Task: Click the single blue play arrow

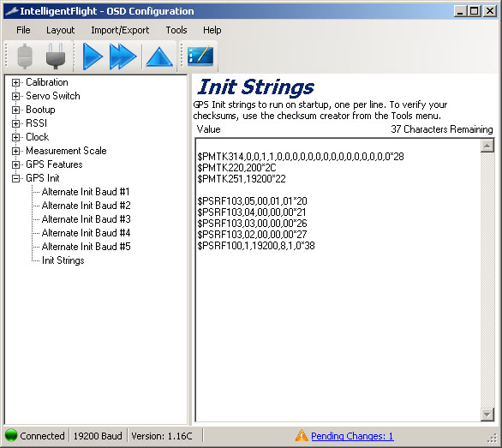Action: [x=93, y=57]
